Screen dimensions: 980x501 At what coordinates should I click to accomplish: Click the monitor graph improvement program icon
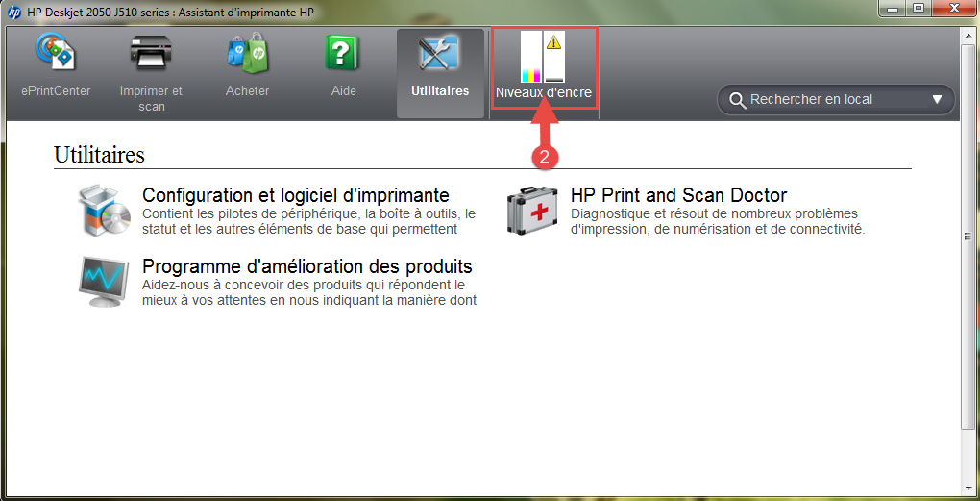click(x=105, y=281)
